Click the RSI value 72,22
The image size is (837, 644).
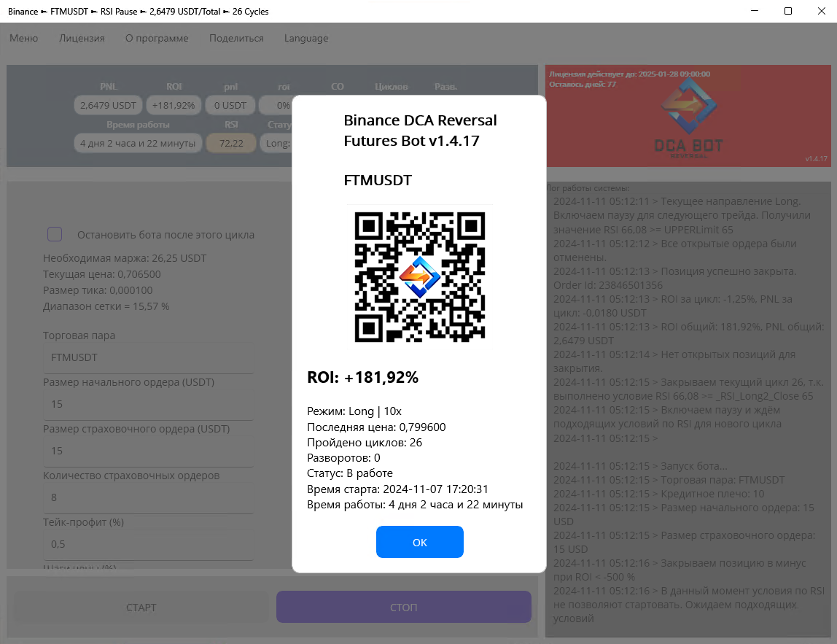(231, 143)
